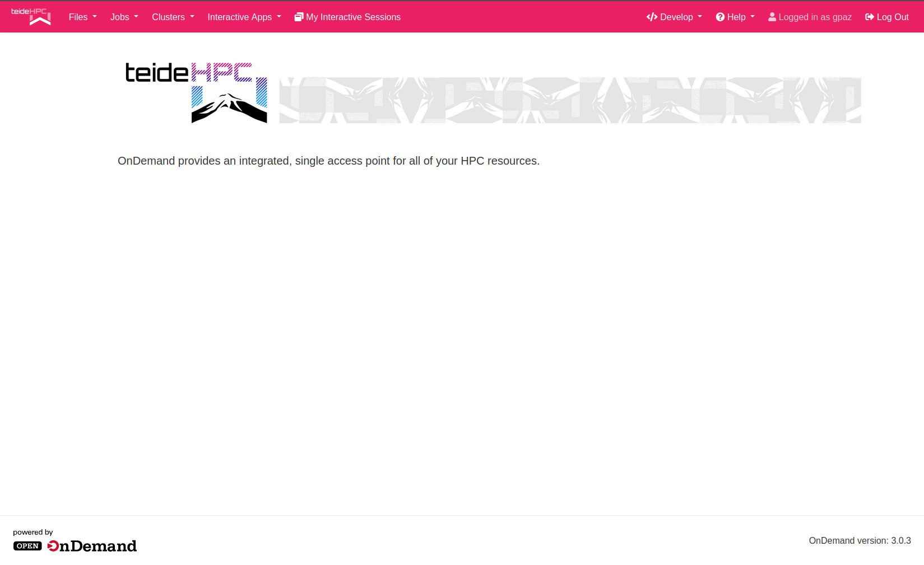
Task: Go to My Interactive Sessions link text
Action: click(353, 17)
